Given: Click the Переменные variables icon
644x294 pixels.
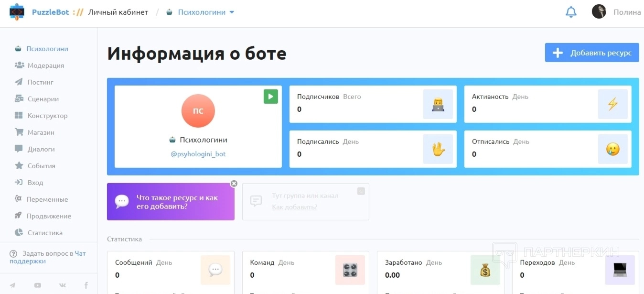Looking at the screenshot, I should [18, 199].
